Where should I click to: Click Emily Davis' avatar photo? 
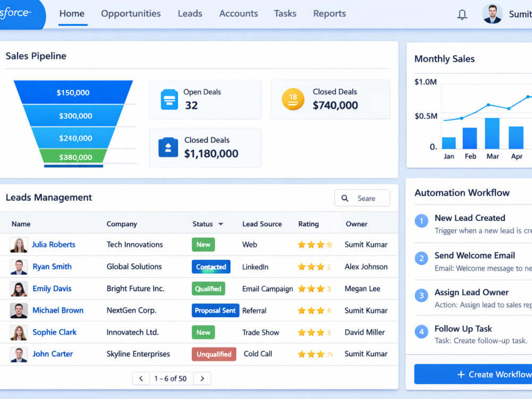coord(19,289)
